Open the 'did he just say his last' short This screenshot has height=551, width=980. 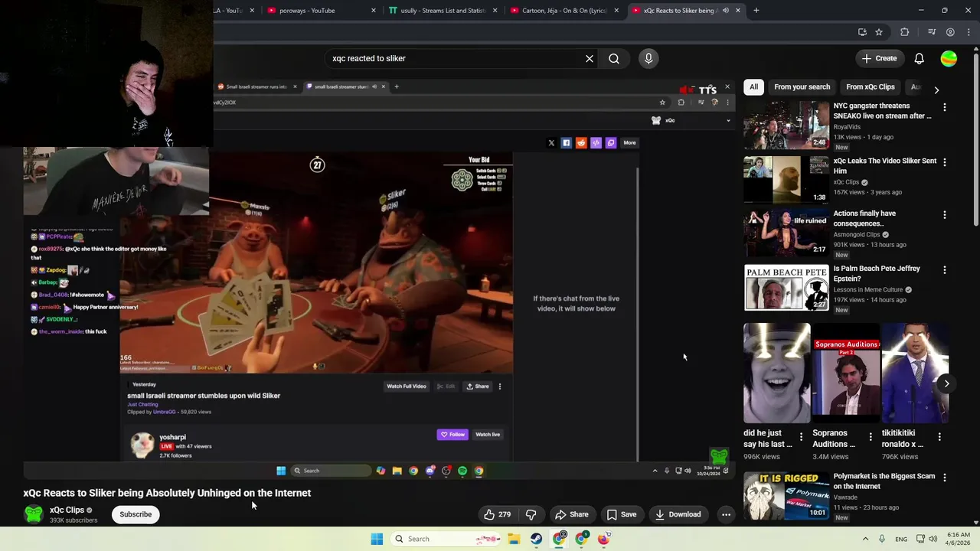[x=776, y=373]
